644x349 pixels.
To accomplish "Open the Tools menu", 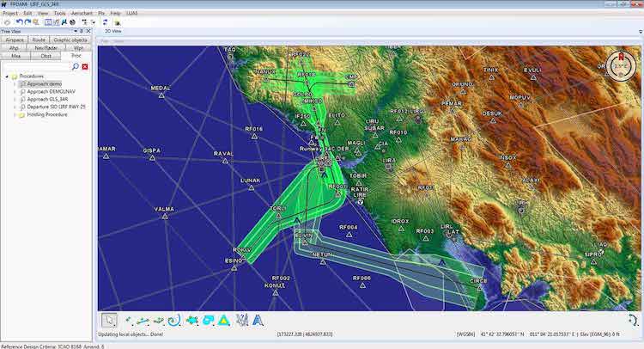I will pos(60,14).
